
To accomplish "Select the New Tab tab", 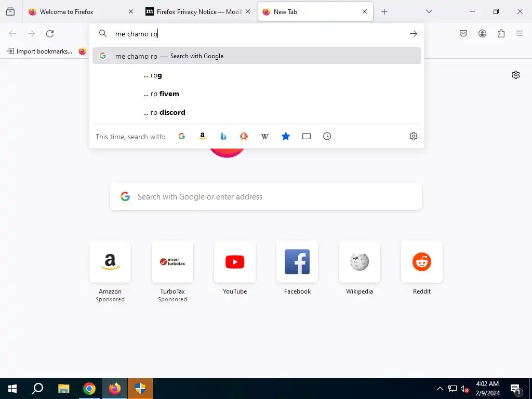I will coord(315,12).
